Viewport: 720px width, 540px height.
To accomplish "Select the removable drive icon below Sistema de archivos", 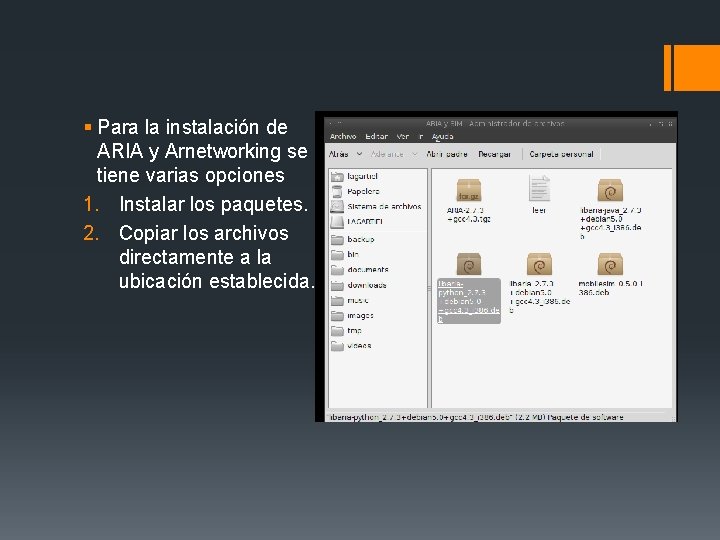I will [337, 222].
